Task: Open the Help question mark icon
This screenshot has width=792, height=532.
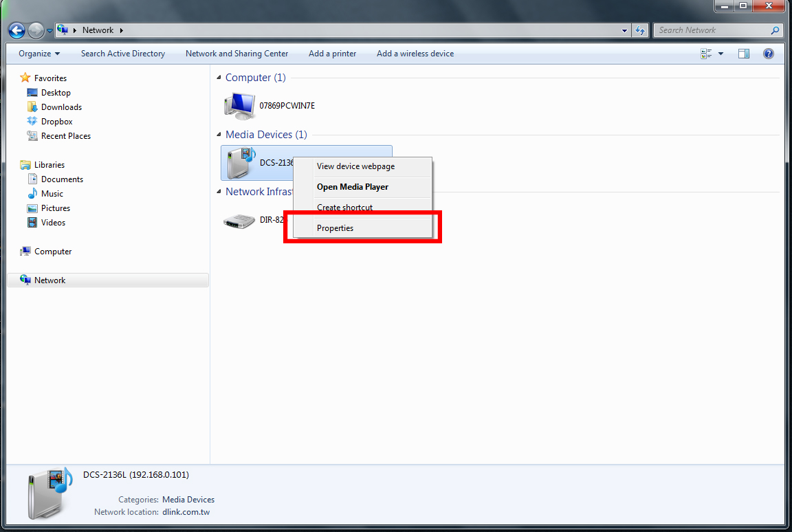Action: click(x=769, y=54)
